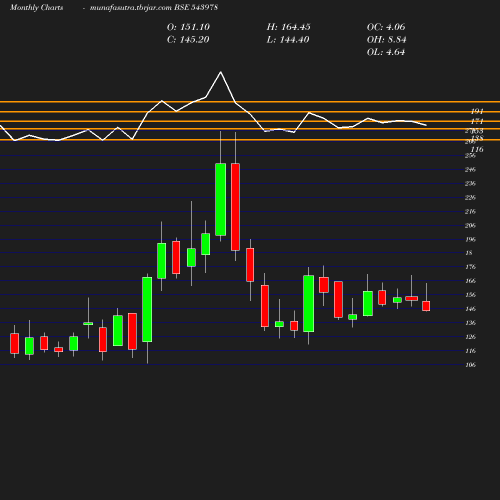Click the 136 price axis label

pyautogui.click(x=470, y=323)
